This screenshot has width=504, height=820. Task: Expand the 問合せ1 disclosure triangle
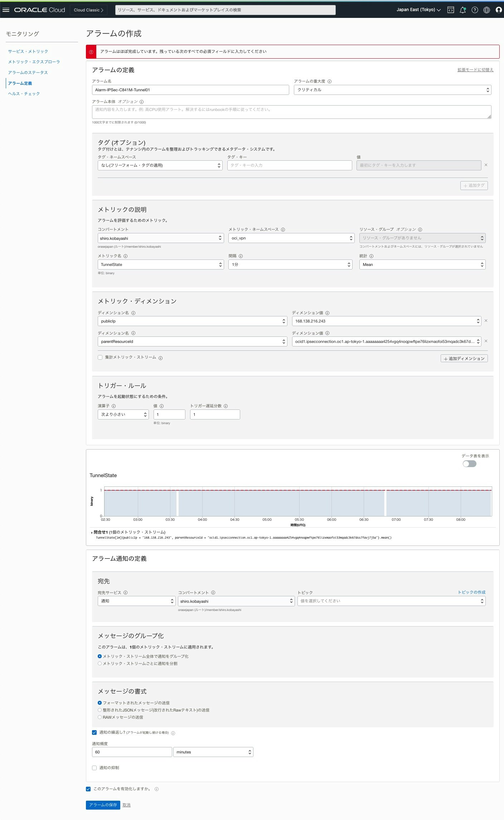tap(92, 533)
